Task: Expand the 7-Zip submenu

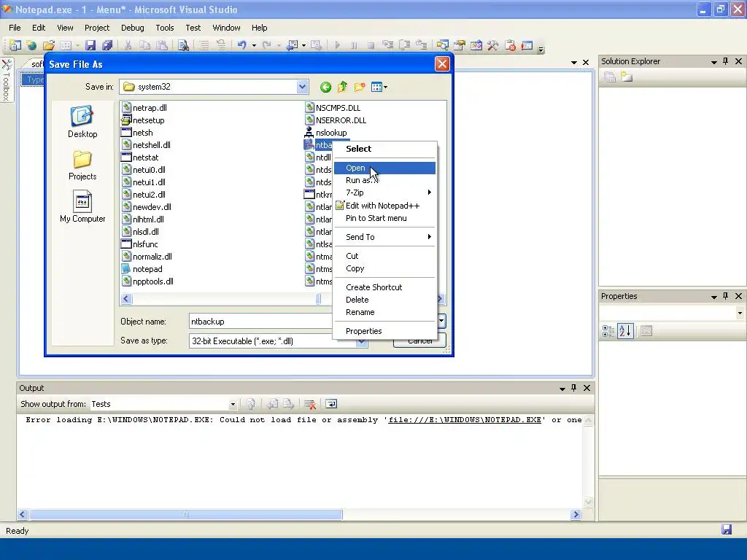Action: click(384, 192)
